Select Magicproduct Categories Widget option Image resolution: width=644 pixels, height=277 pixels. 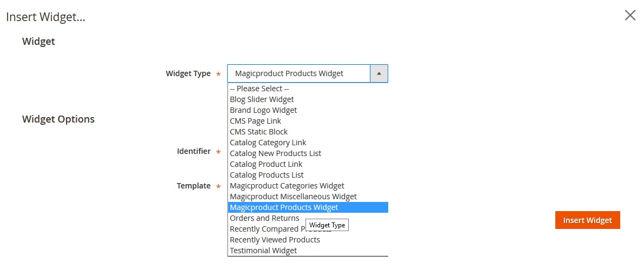pos(287,186)
